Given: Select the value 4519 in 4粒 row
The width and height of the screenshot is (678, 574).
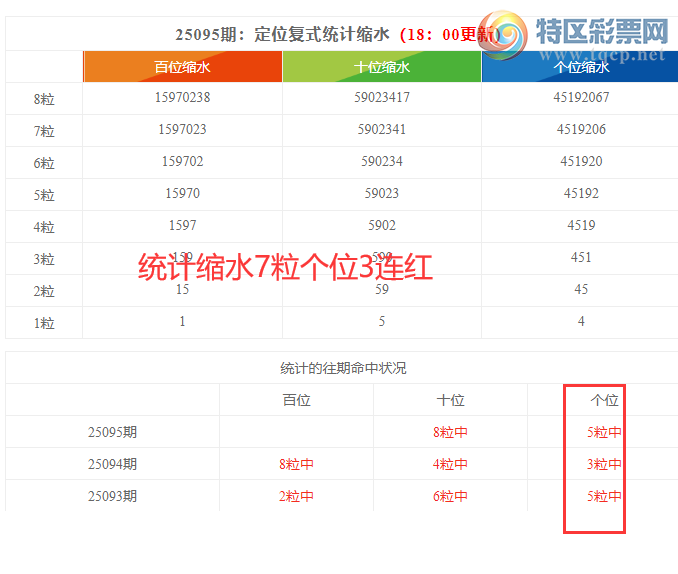Looking at the screenshot, I should [x=581, y=225].
